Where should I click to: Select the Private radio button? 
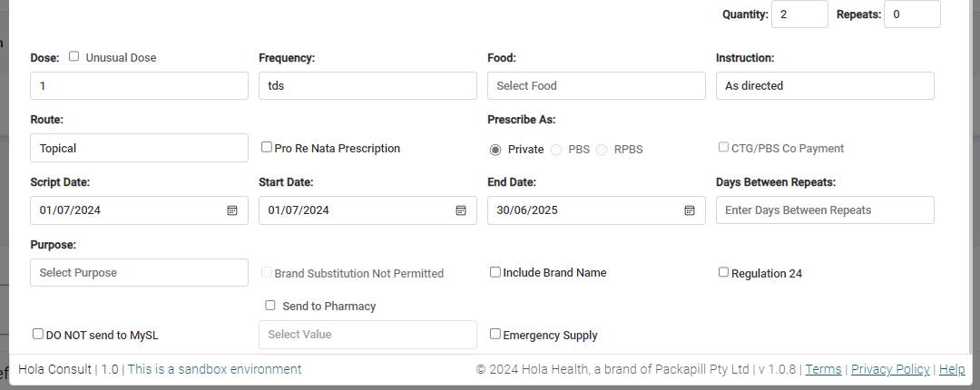pyautogui.click(x=495, y=150)
